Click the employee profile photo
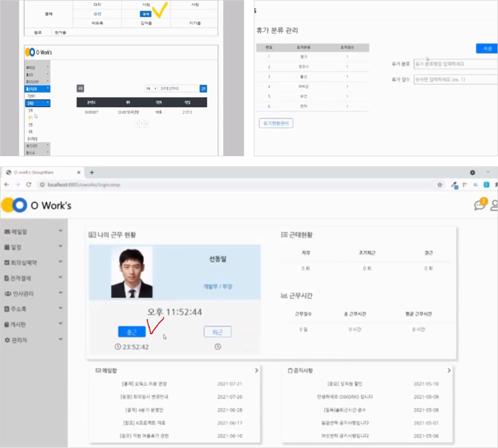This screenshot has height=448, width=498. point(132,272)
